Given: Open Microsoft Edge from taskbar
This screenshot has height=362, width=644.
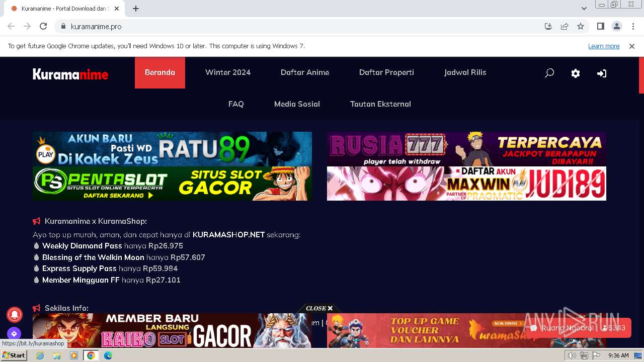Looking at the screenshot, I should click(x=108, y=355).
